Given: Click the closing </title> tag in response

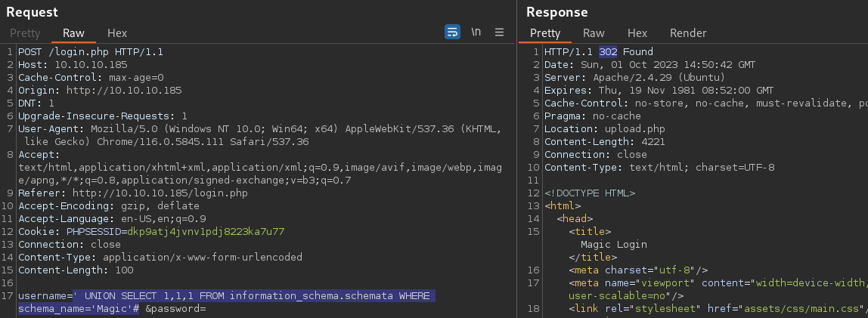Looking at the screenshot, I should click(x=593, y=258).
